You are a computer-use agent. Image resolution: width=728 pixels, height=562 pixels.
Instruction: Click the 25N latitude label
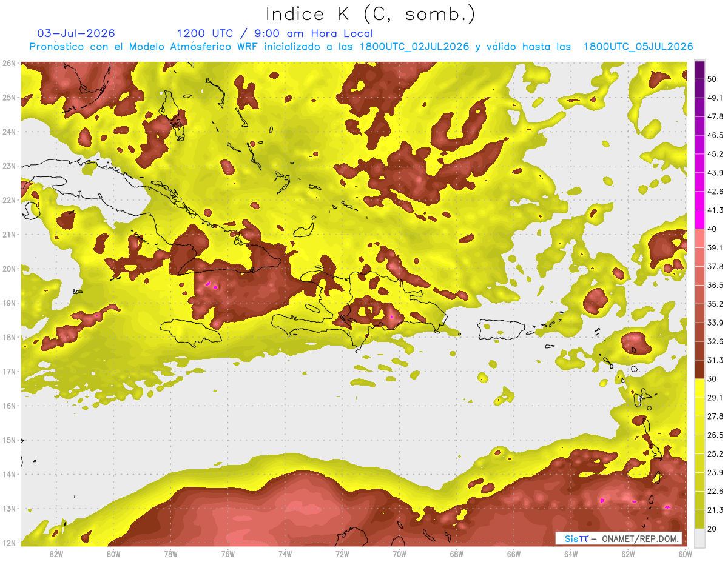(x=8, y=98)
